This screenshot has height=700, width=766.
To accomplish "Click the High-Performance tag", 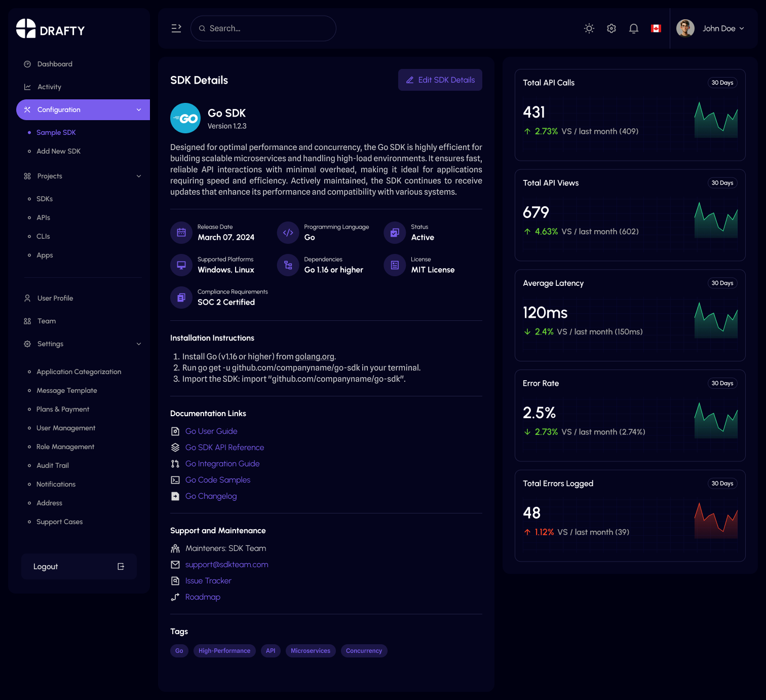I will pos(224,651).
